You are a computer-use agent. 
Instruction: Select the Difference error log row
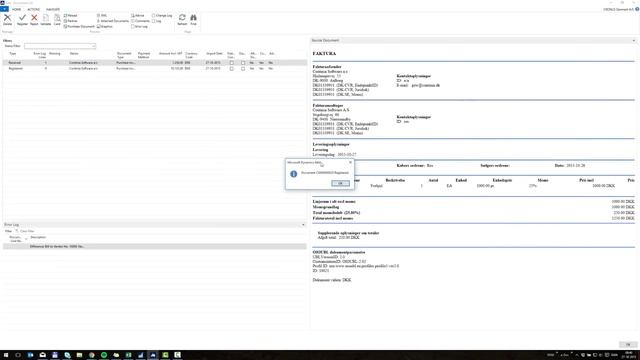point(155,247)
